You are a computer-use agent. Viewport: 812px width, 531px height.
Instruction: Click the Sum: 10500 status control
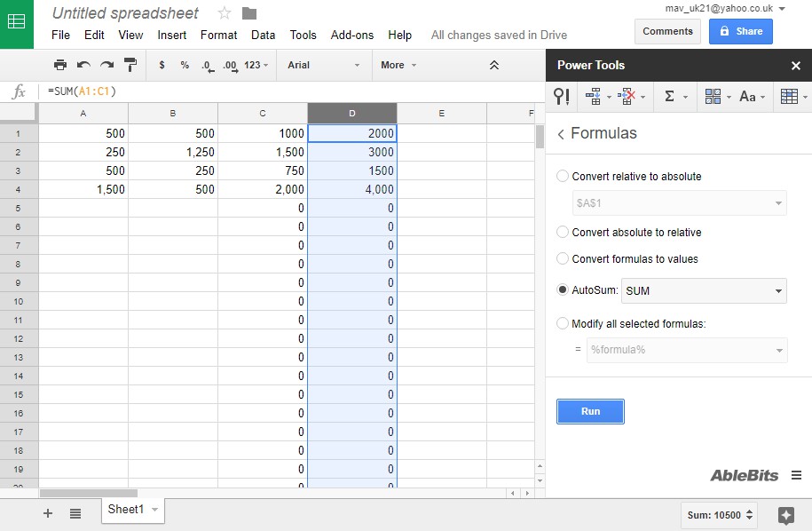(x=714, y=515)
